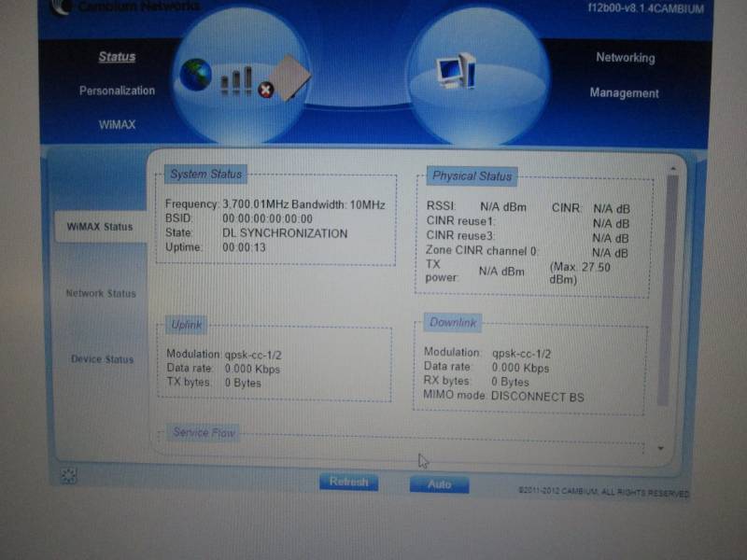Screen dimensions: 747x560
Task: Click the firmware version text at top right
Action: click(x=645, y=8)
